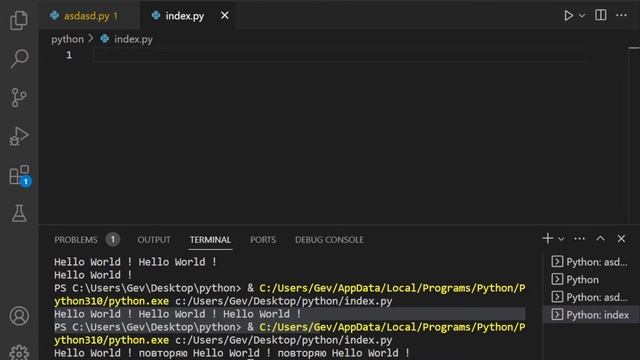
Task: Click the problems count badge
Action: pyautogui.click(x=113, y=239)
